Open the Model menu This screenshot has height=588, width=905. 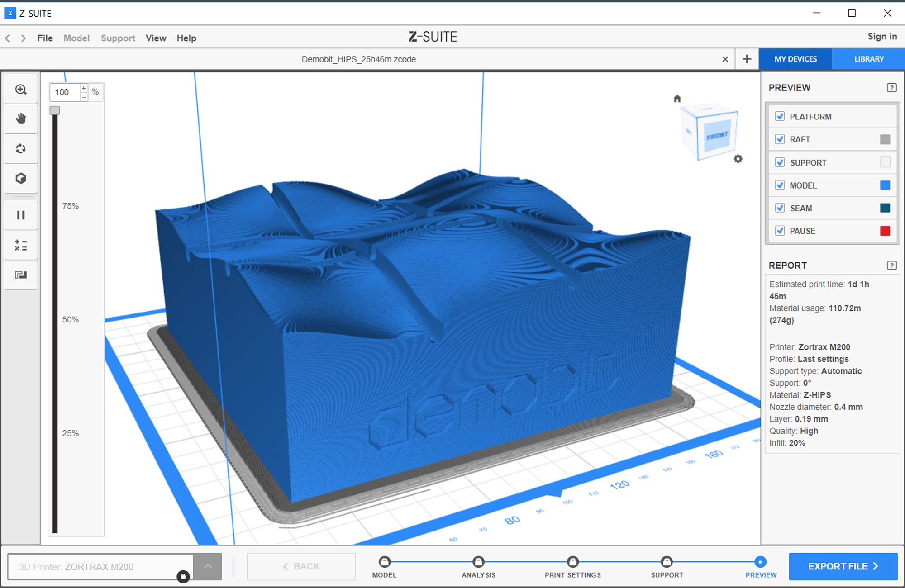pos(76,38)
